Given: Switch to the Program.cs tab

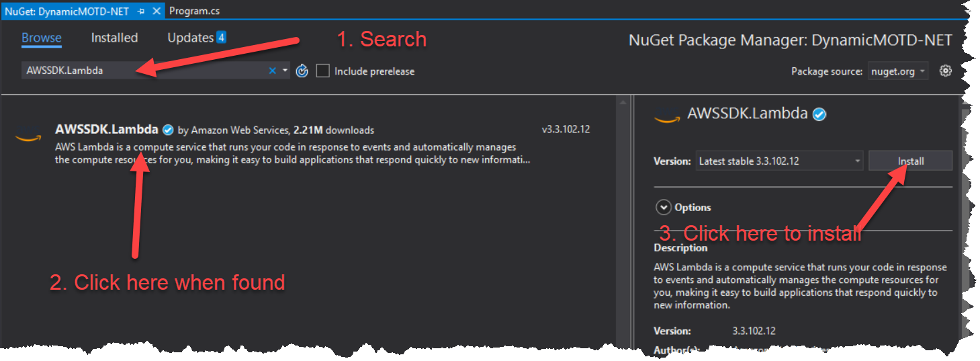Looking at the screenshot, I should tap(194, 11).
